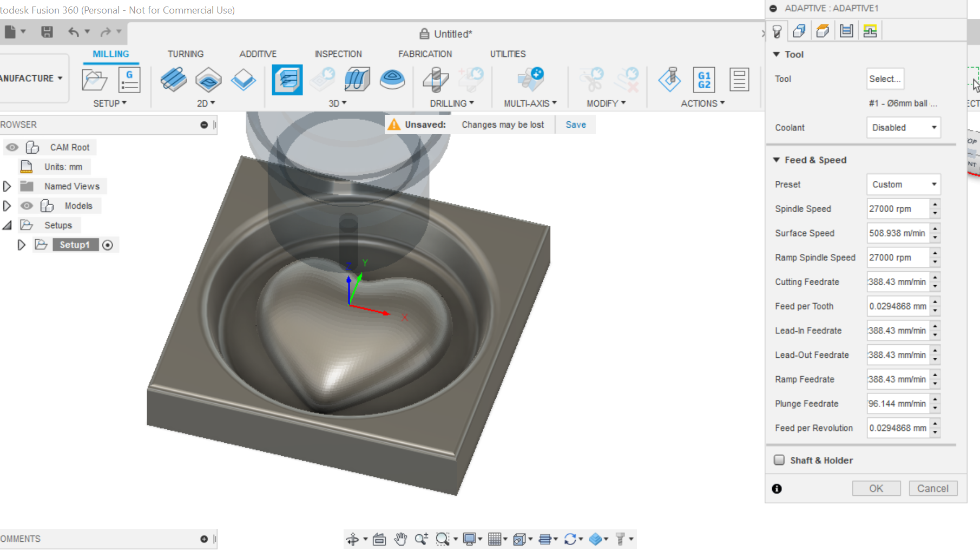Open the Linking tab in Adaptive dialog
980x551 pixels.
coord(870,31)
